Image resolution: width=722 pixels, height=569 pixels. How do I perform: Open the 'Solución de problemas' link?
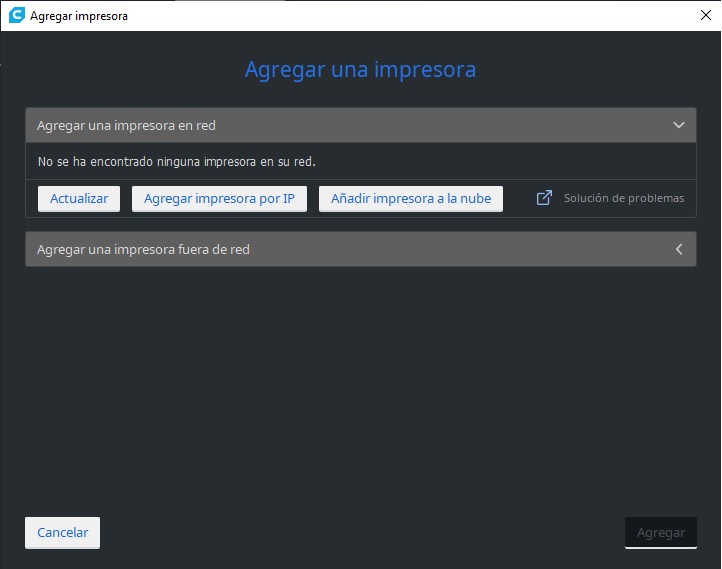[x=623, y=198]
